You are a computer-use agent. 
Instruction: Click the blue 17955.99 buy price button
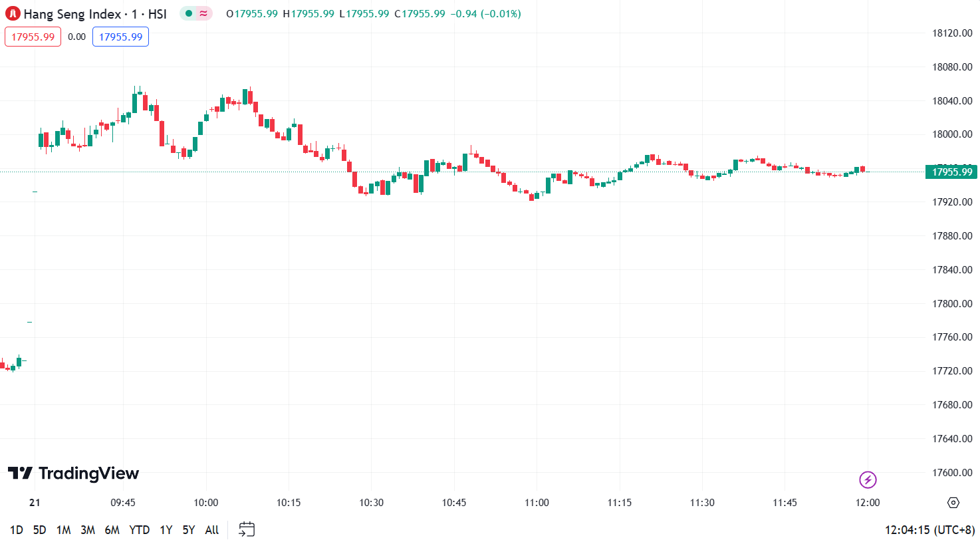(120, 37)
